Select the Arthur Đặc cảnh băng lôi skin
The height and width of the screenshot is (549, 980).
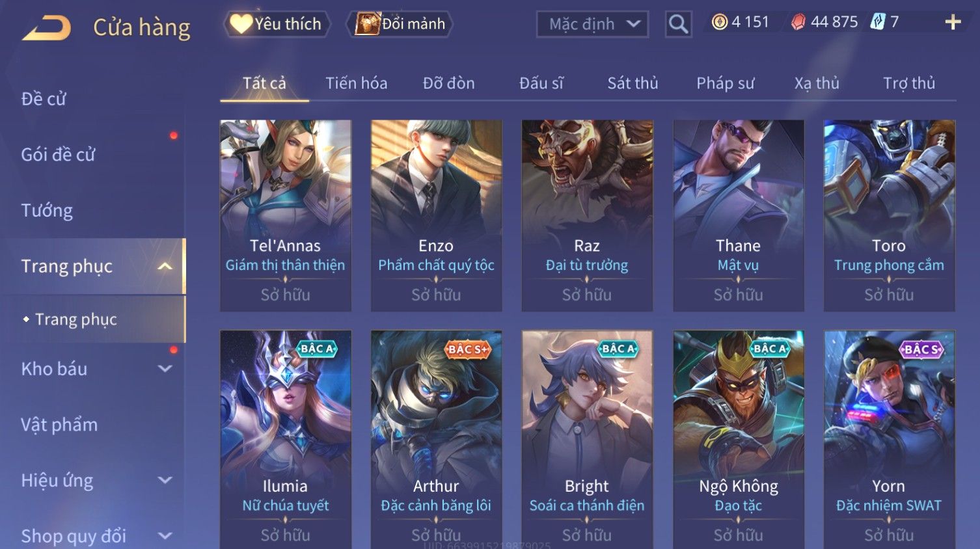436,440
